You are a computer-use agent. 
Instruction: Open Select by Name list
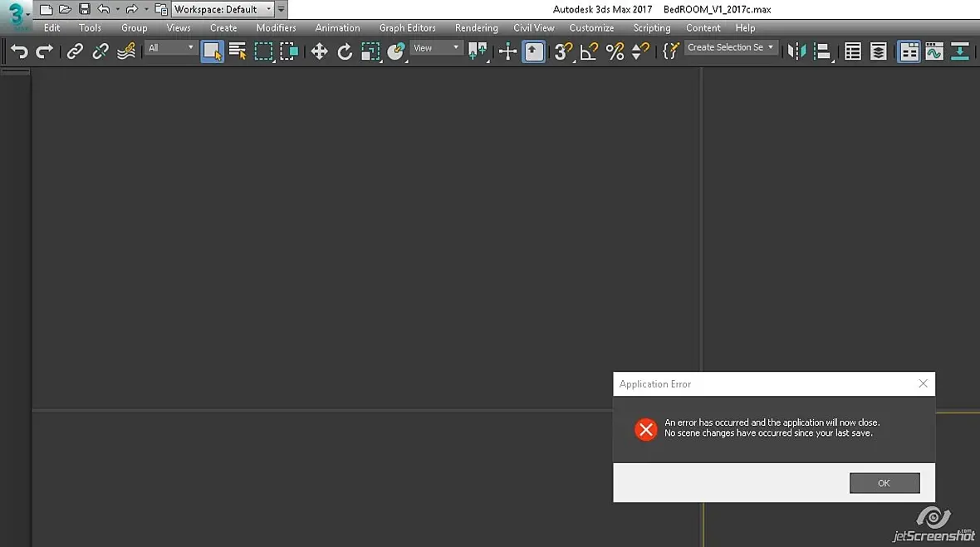pos(238,51)
